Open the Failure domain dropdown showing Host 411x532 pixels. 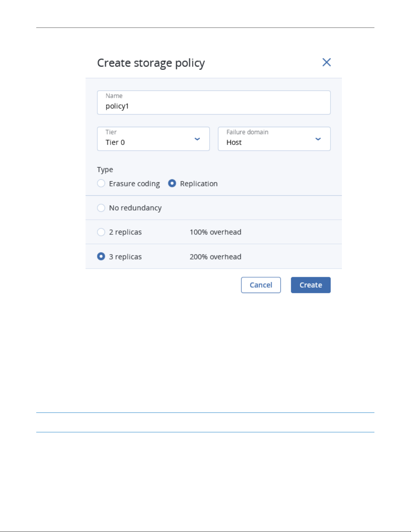pos(274,139)
